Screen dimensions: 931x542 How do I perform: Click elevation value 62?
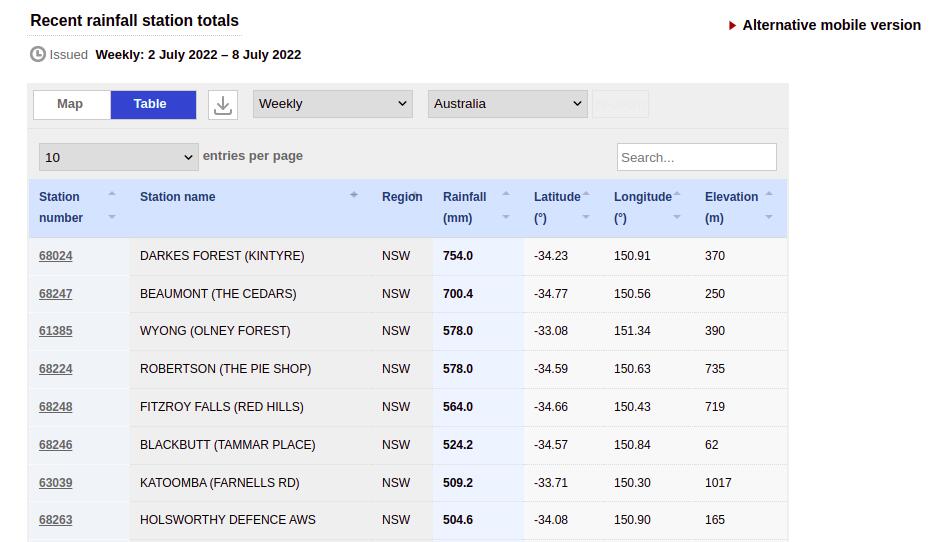pos(711,445)
